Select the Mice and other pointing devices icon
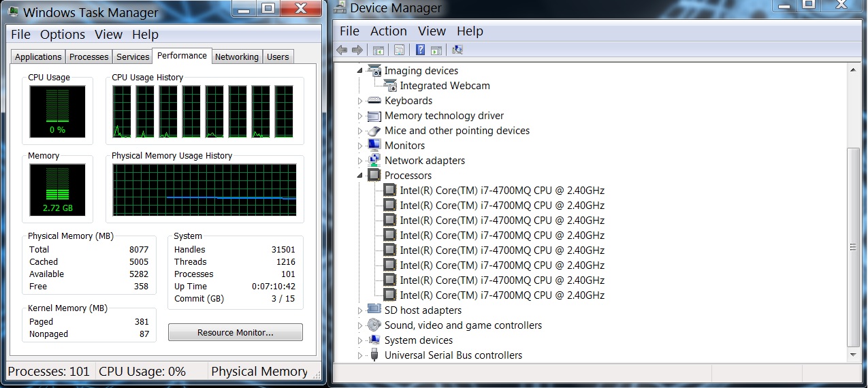This screenshot has height=388, width=868. click(x=374, y=131)
